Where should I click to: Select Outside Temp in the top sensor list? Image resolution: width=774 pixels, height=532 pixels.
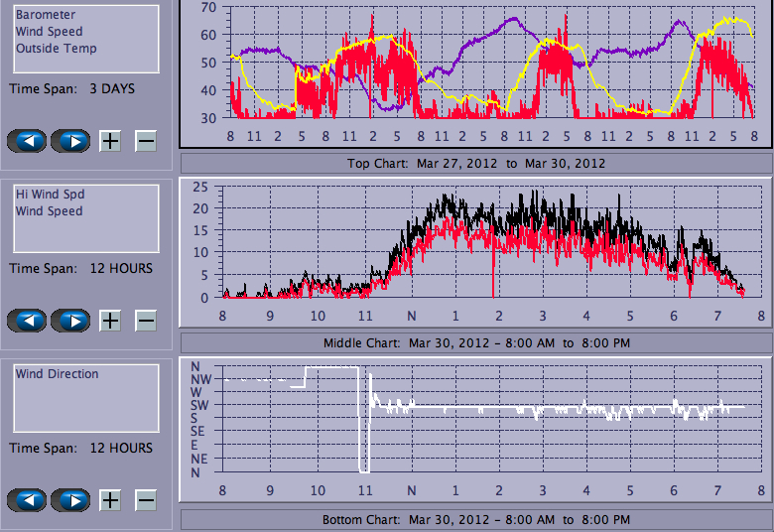click(x=56, y=48)
